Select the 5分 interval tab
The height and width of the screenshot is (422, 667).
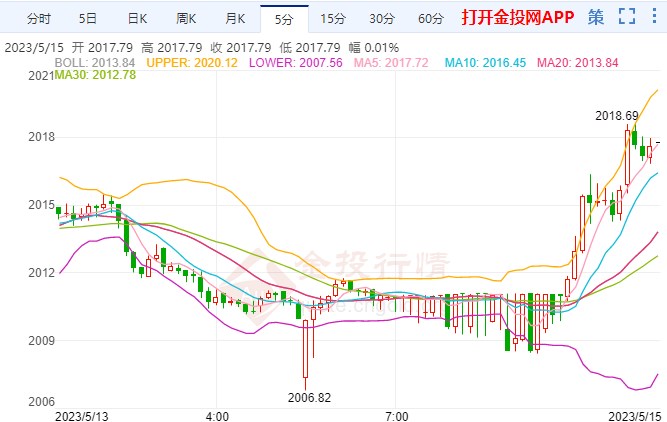(284, 19)
